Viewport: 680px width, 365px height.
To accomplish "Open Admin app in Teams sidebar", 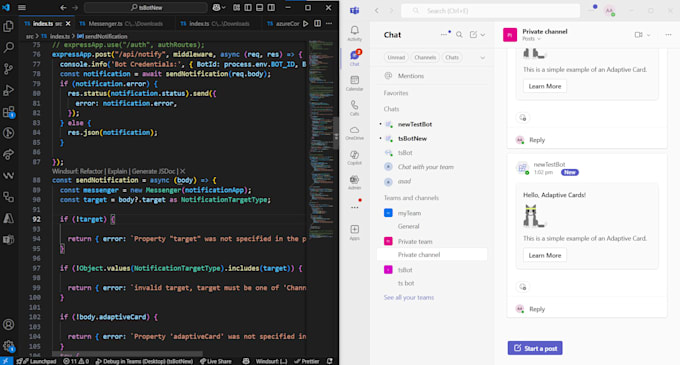I will point(354,182).
